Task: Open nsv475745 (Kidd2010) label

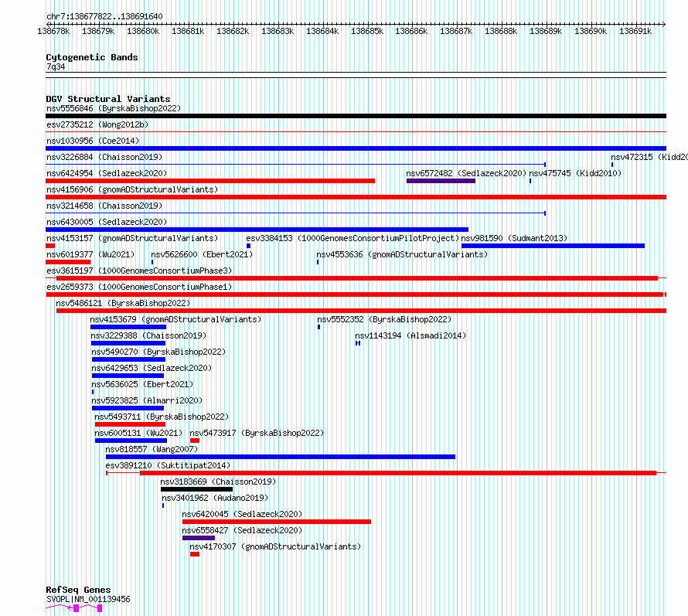Action: [575, 173]
